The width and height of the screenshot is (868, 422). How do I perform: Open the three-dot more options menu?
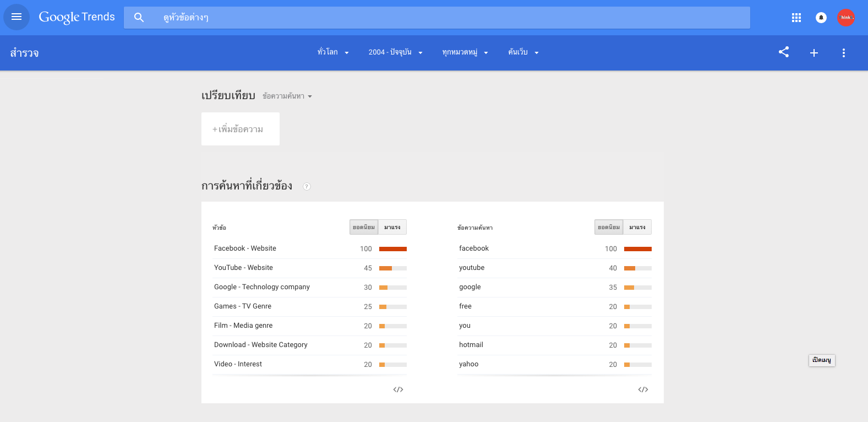843,53
